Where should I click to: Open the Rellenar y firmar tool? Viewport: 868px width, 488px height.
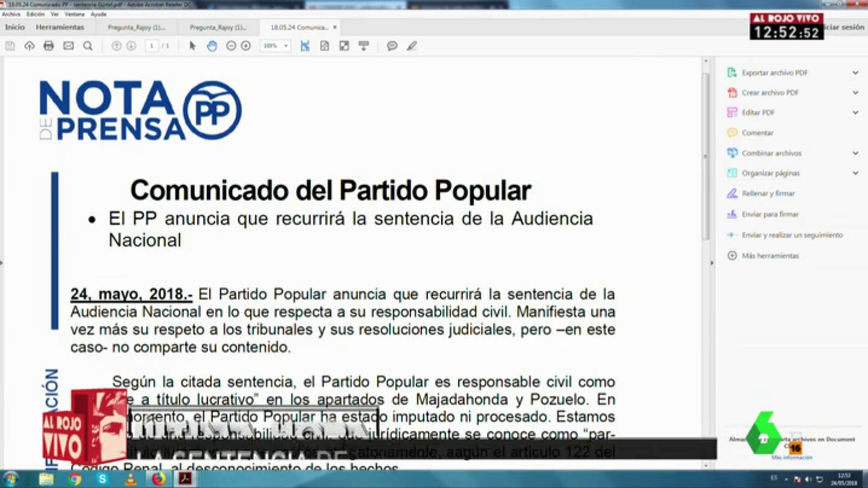(x=769, y=193)
